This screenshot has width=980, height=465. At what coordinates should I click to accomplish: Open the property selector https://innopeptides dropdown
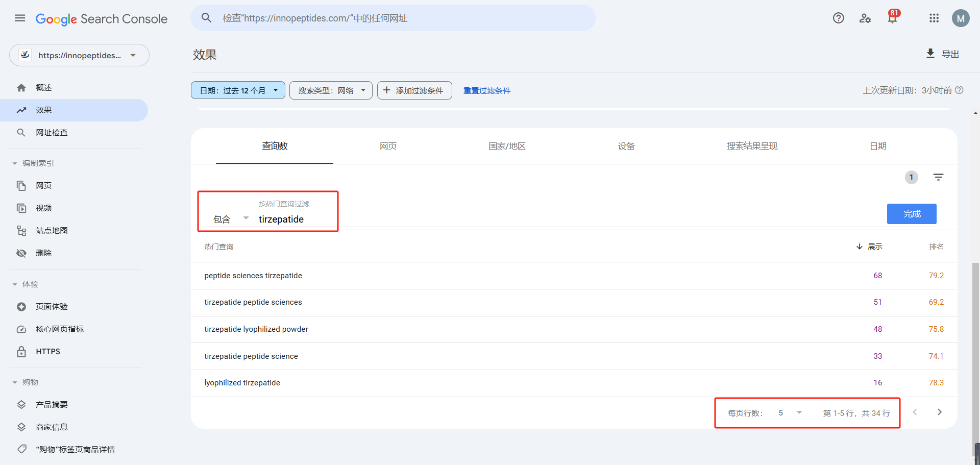[79, 55]
